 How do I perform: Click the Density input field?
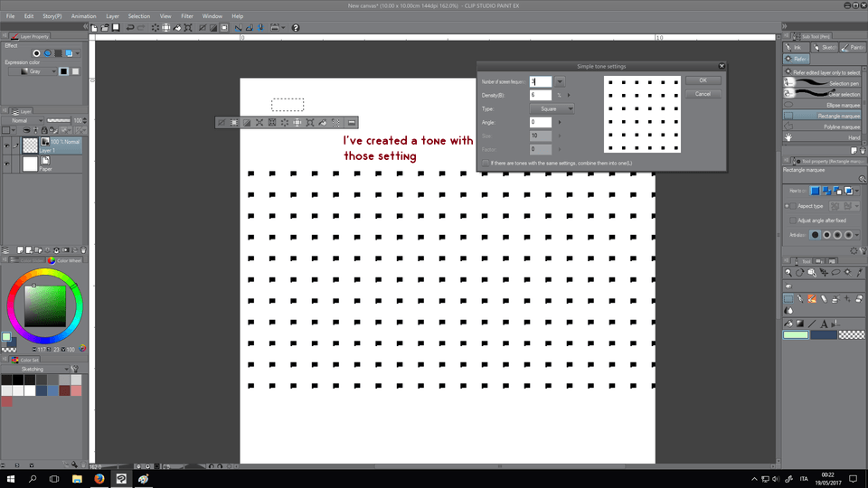pos(541,95)
